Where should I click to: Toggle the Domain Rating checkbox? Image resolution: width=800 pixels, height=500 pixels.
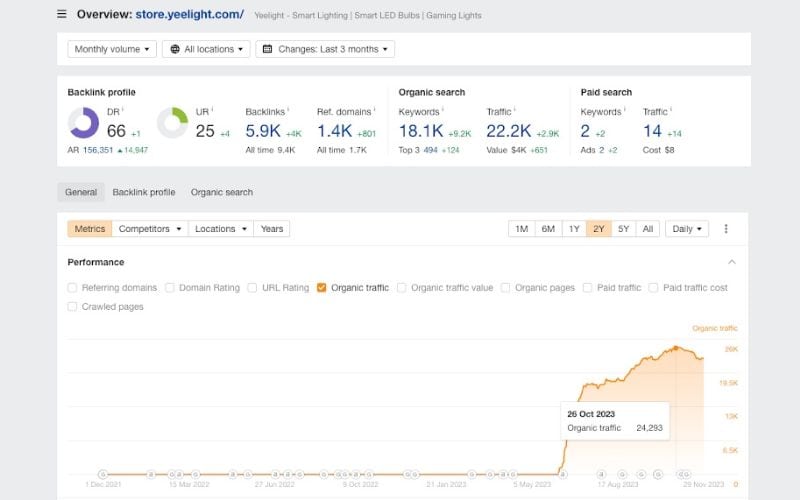click(169, 288)
